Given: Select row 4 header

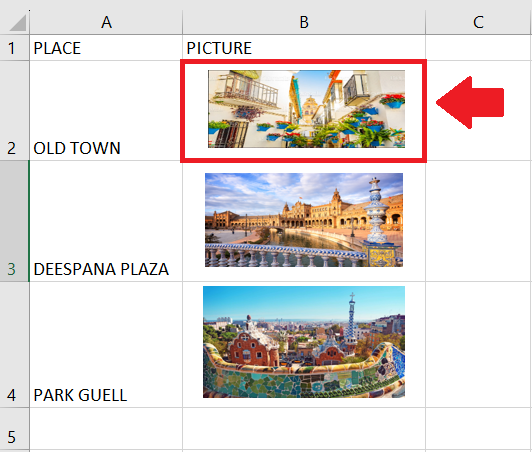Looking at the screenshot, I should click(x=15, y=344).
